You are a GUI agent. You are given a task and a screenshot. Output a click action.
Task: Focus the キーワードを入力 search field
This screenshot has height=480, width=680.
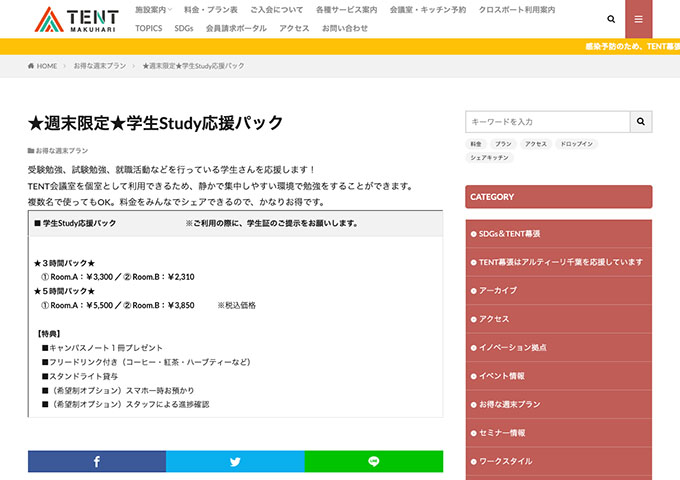click(548, 122)
